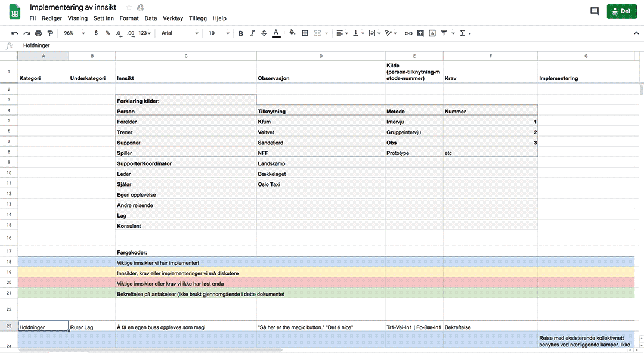Viewport: 644px width, 353px height.
Task: Open the 123 number formats dropdown
Action: pos(144,33)
